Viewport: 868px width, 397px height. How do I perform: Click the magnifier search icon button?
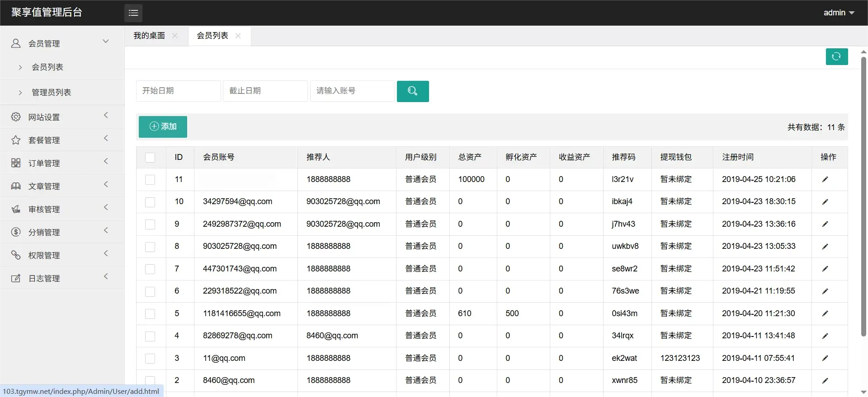pos(412,91)
